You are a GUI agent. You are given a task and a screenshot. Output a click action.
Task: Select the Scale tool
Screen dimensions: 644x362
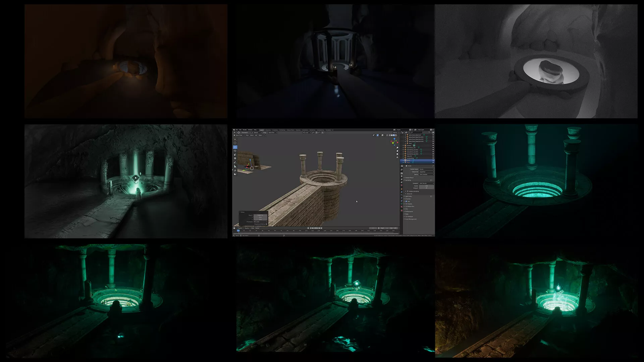click(235, 155)
